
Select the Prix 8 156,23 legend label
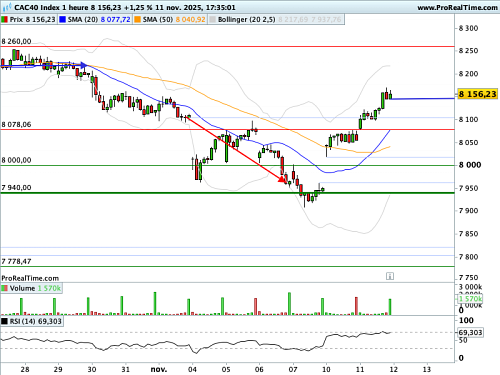point(32,20)
